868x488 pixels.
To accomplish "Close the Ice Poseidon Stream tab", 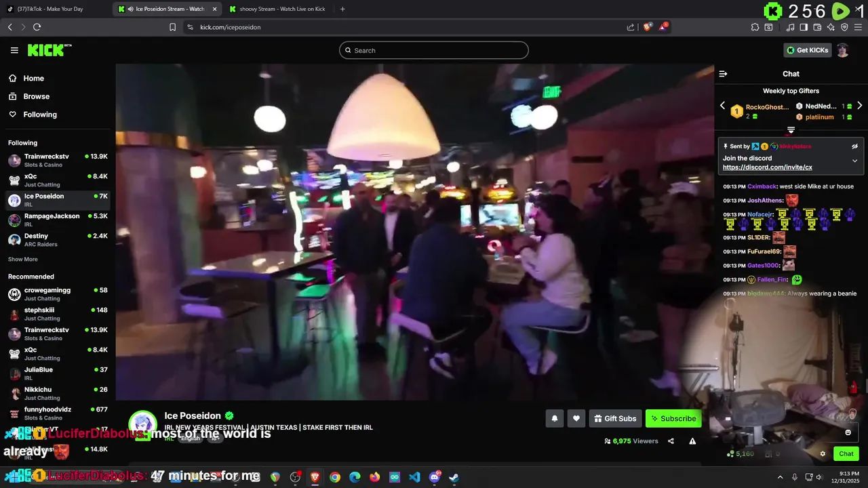I will pyautogui.click(x=214, y=9).
